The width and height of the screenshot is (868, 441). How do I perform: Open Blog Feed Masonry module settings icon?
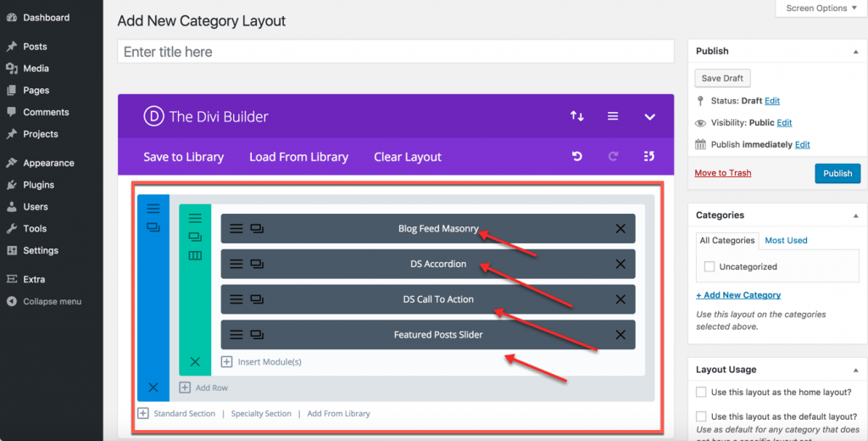236,228
